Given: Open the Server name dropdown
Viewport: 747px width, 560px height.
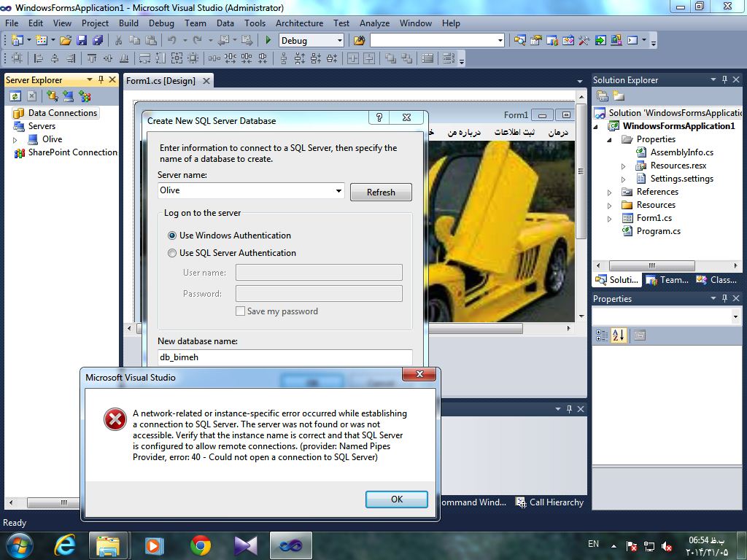Looking at the screenshot, I should 338,191.
